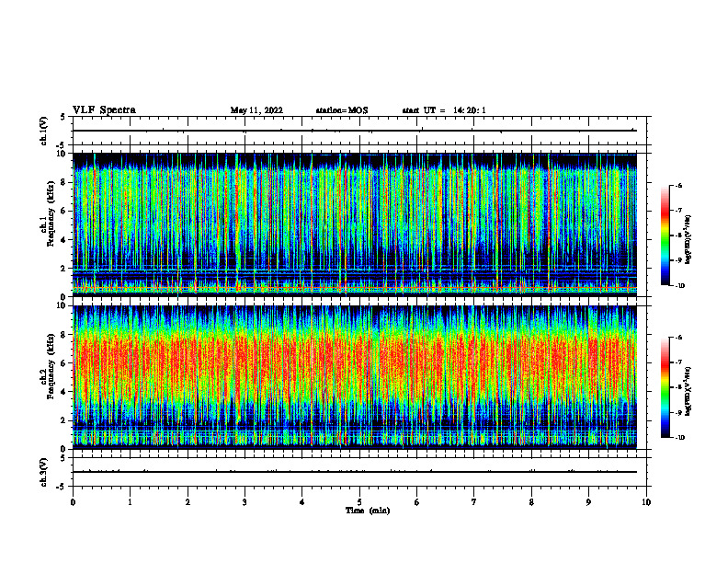Viewport: 728px width, 563px height.
Task: Click the ch.2 color bar unit label
Action: pyautogui.click(x=688, y=390)
